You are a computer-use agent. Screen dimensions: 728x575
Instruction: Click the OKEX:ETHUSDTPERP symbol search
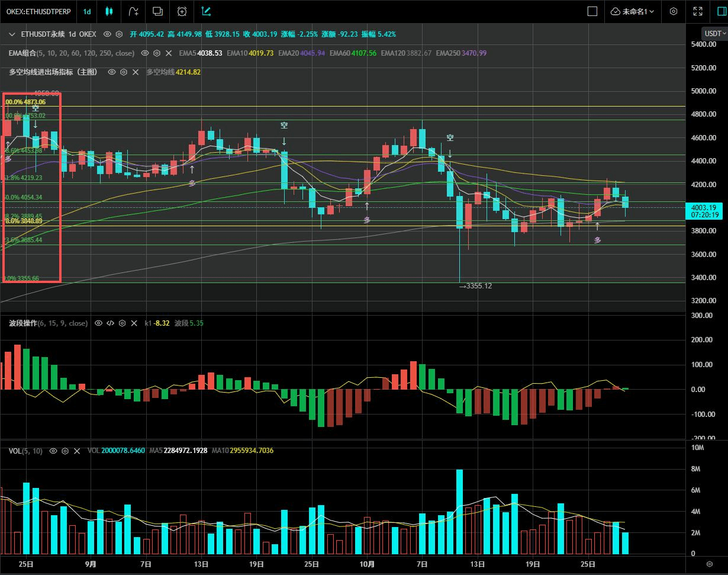click(37, 11)
